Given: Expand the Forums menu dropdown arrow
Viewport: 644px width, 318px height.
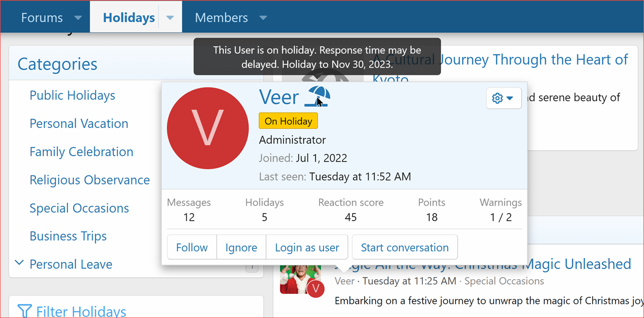Looking at the screenshot, I should click(x=78, y=18).
